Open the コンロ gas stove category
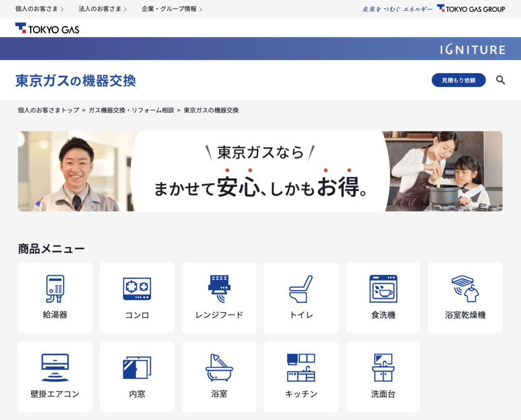This screenshot has height=420, width=521. click(137, 297)
